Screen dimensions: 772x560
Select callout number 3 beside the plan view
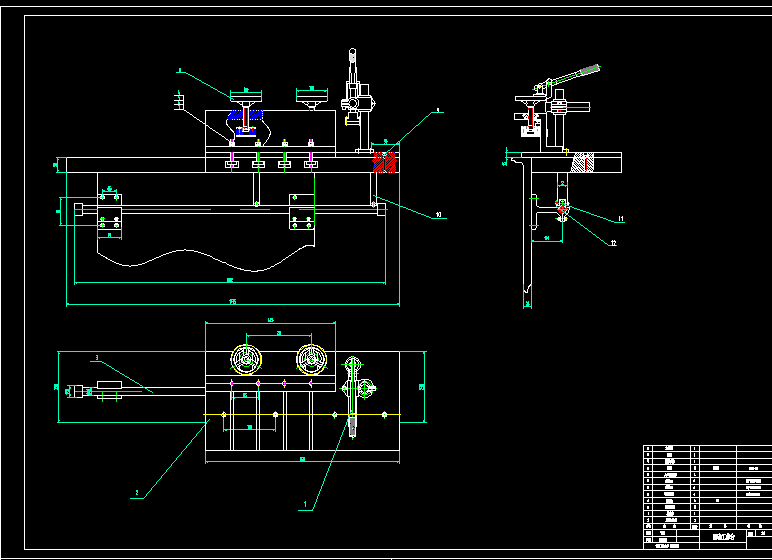tap(97, 358)
